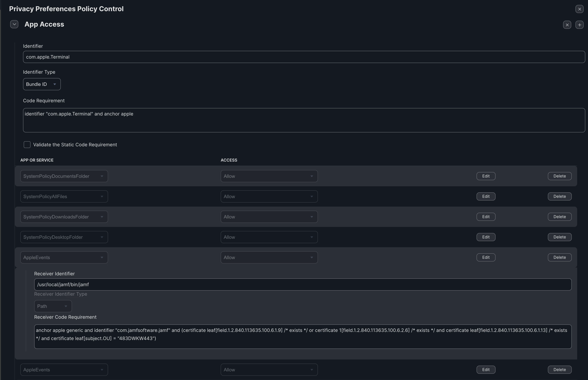Close the Privacy Preferences Policy Control panel

(579, 9)
